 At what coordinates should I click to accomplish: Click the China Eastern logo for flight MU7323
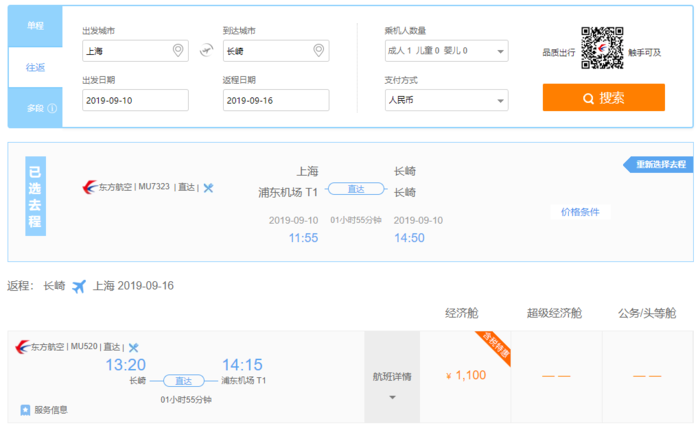[92, 187]
